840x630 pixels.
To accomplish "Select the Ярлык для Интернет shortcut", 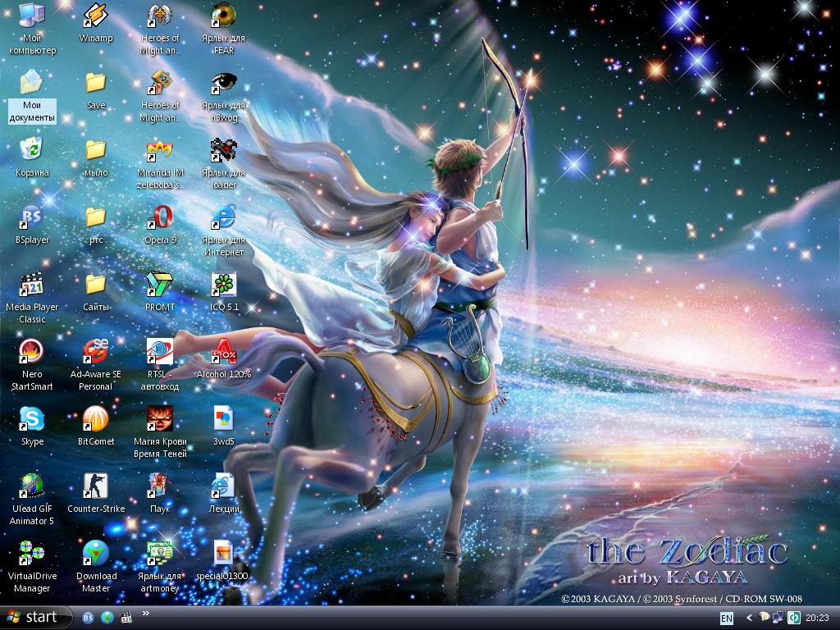I will tap(223, 231).
